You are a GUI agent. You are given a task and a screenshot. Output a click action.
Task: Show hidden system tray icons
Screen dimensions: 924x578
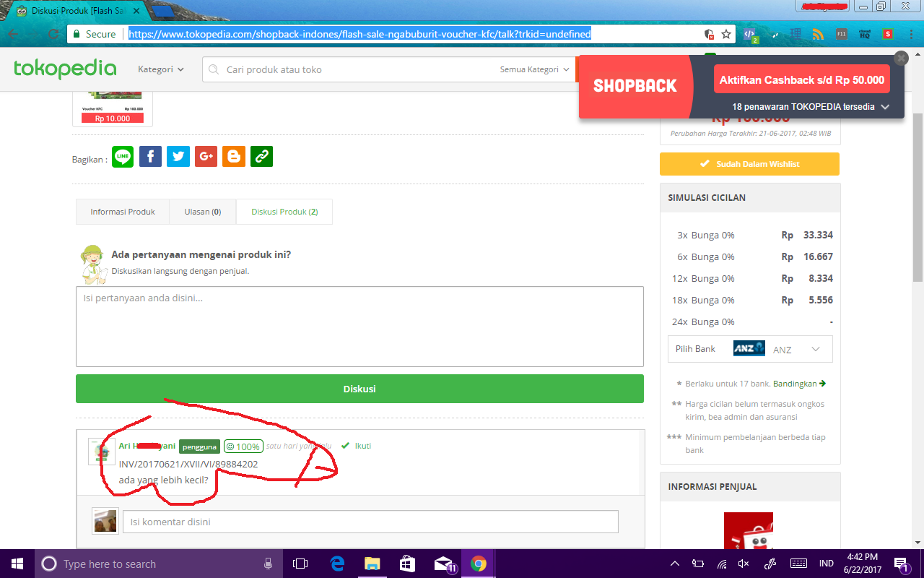(x=675, y=564)
